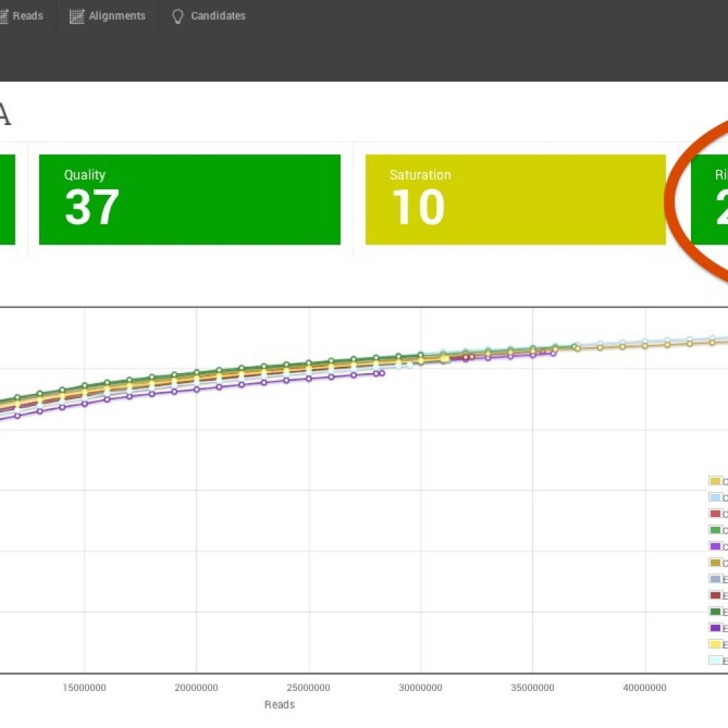Select the Saturation 10 metric card
The width and height of the screenshot is (728, 728).
pyautogui.click(x=515, y=200)
